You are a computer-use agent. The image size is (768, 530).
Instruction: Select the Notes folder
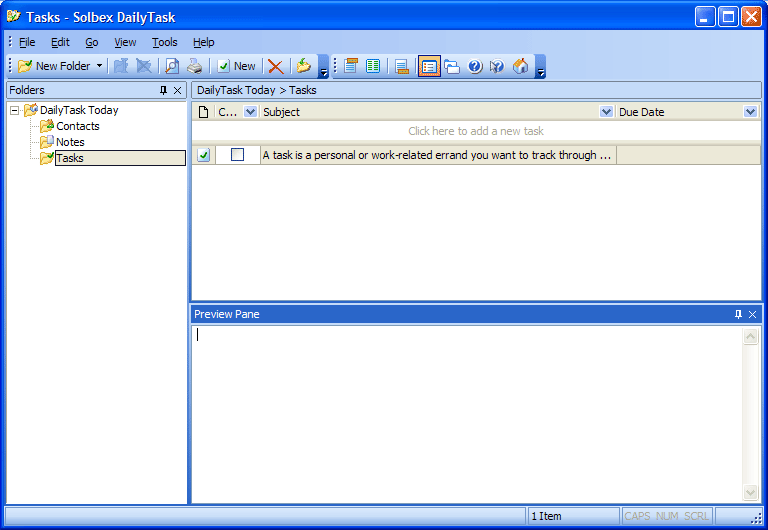70,142
